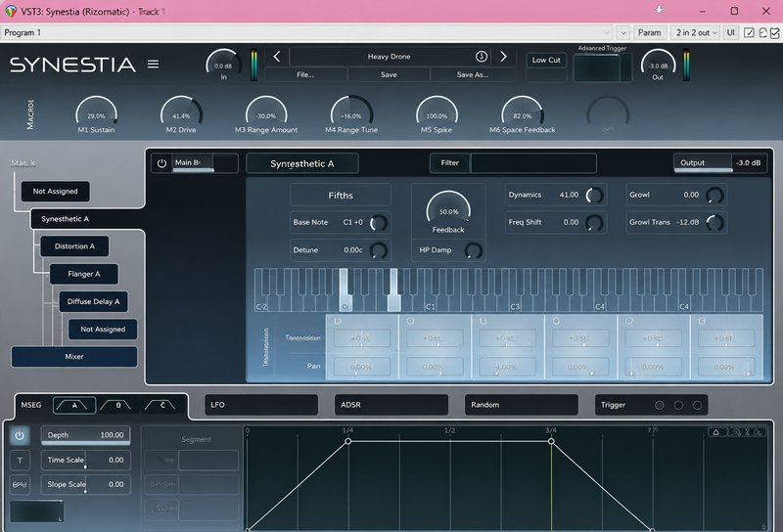Click the M6 Space Feedback macro knob

[x=522, y=113]
